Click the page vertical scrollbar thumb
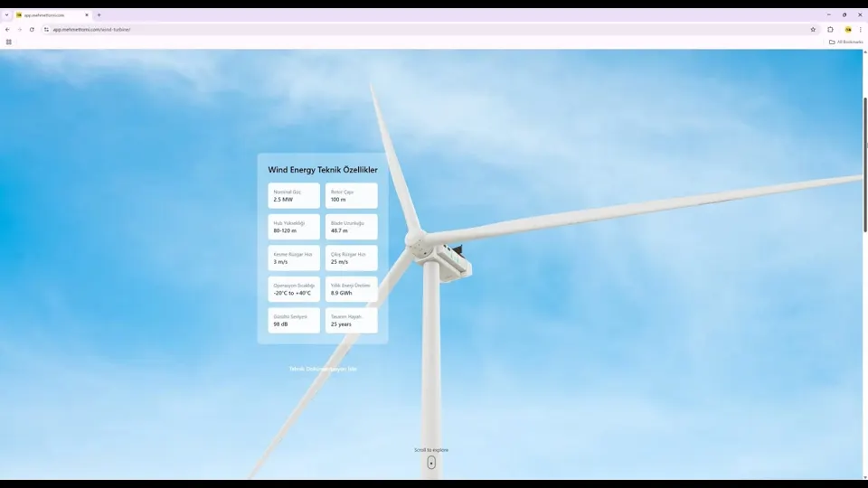 tap(865, 164)
